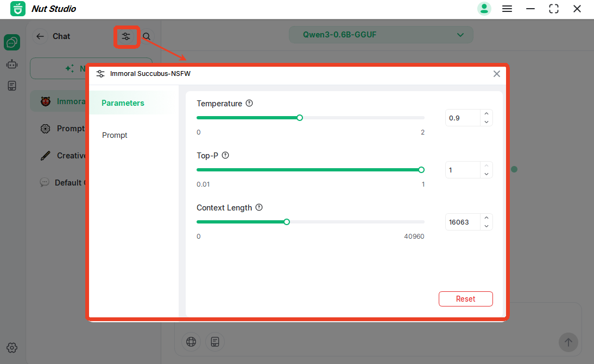594x364 pixels.
Task: Open the hamburger menu in title bar
Action: tap(507, 9)
